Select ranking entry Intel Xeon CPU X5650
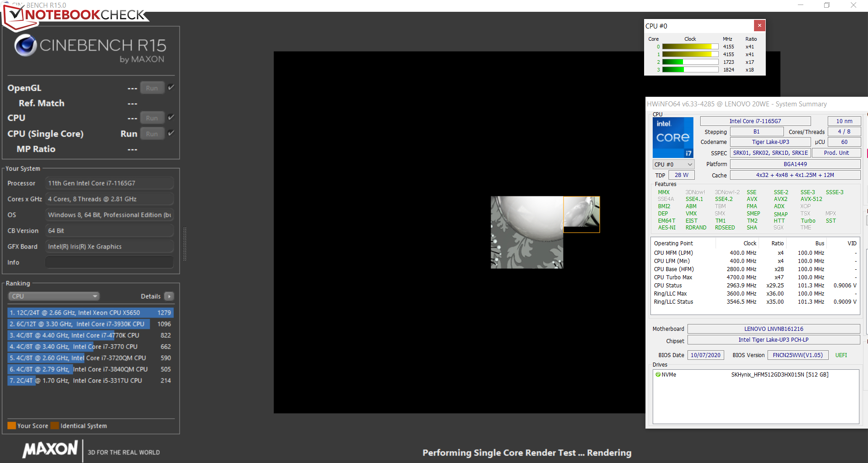868x463 pixels. tap(90, 313)
